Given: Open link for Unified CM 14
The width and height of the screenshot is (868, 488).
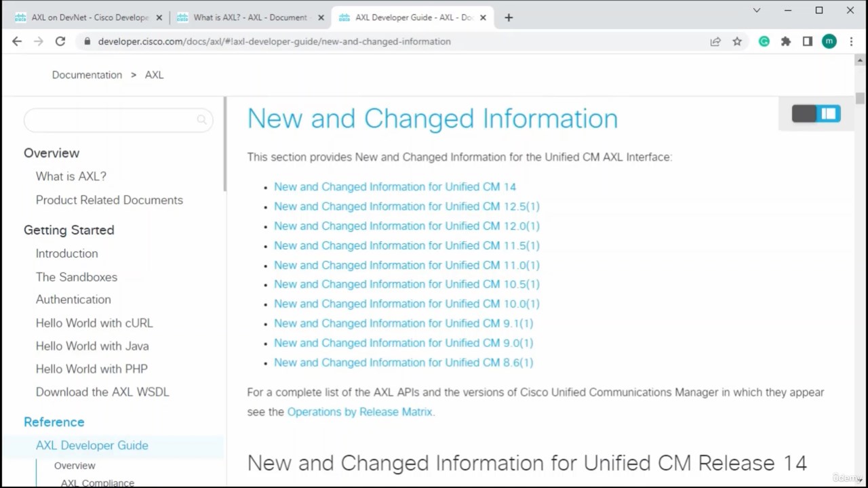Looking at the screenshot, I should click(395, 186).
